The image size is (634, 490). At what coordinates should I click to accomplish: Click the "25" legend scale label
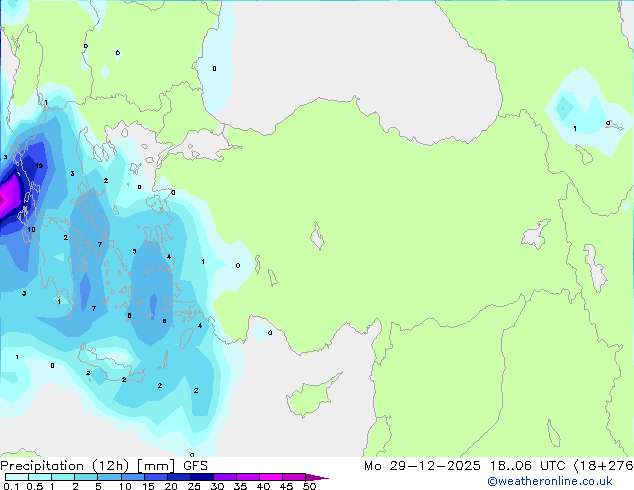click(x=194, y=486)
